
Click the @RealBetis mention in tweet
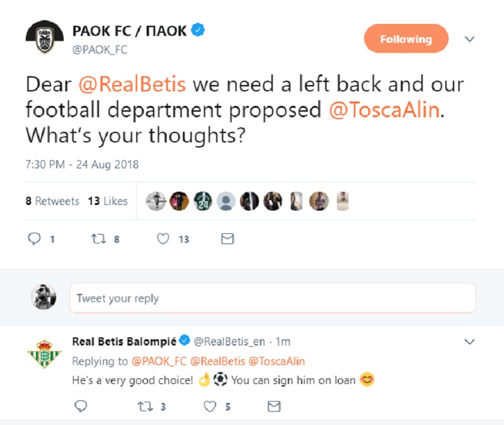click(132, 84)
